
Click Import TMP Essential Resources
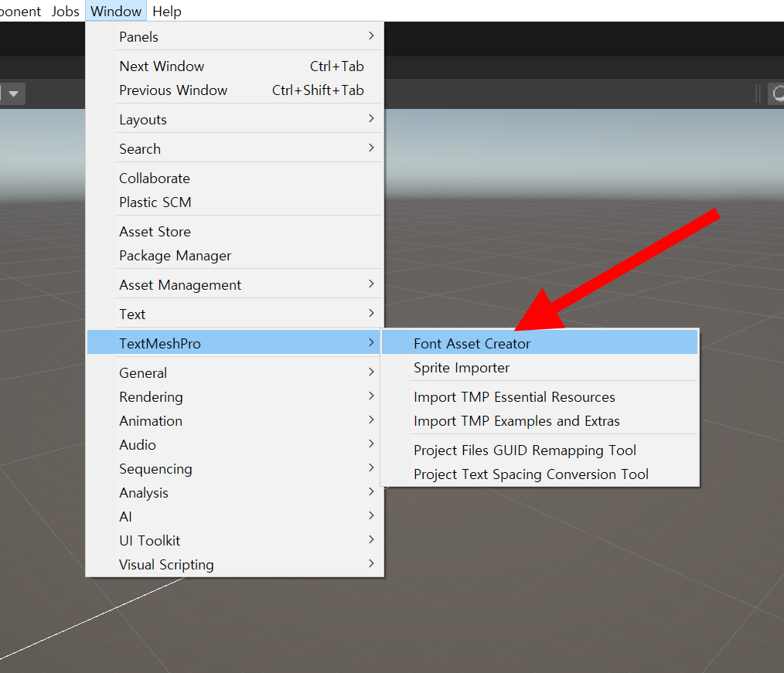pyautogui.click(x=540, y=397)
